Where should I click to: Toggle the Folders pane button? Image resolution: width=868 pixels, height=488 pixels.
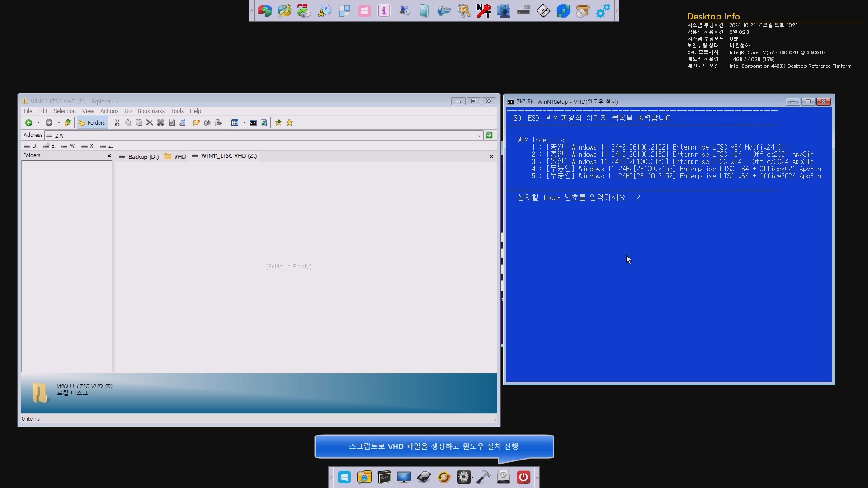coord(92,122)
